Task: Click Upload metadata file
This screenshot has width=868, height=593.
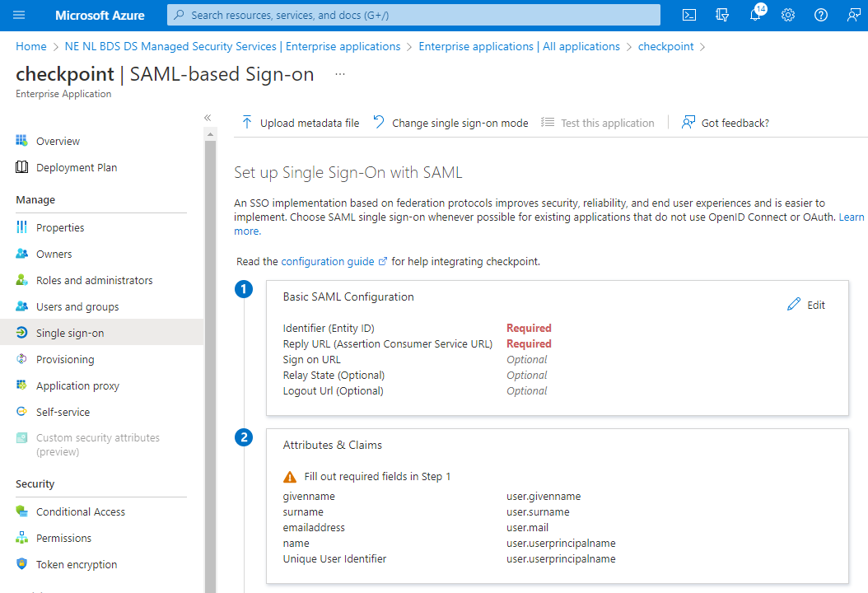Action: 300,122
